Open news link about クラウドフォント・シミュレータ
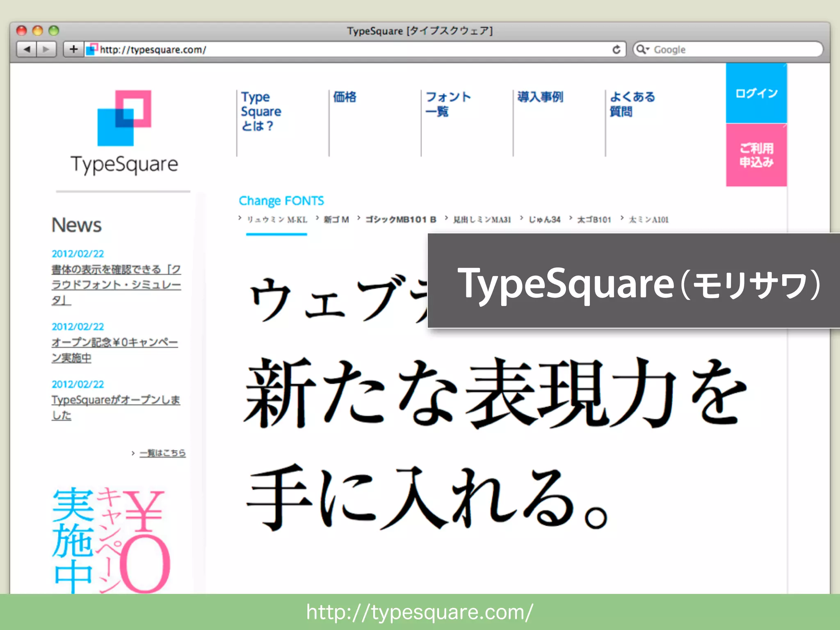Image resolution: width=840 pixels, height=630 pixels. 116,285
